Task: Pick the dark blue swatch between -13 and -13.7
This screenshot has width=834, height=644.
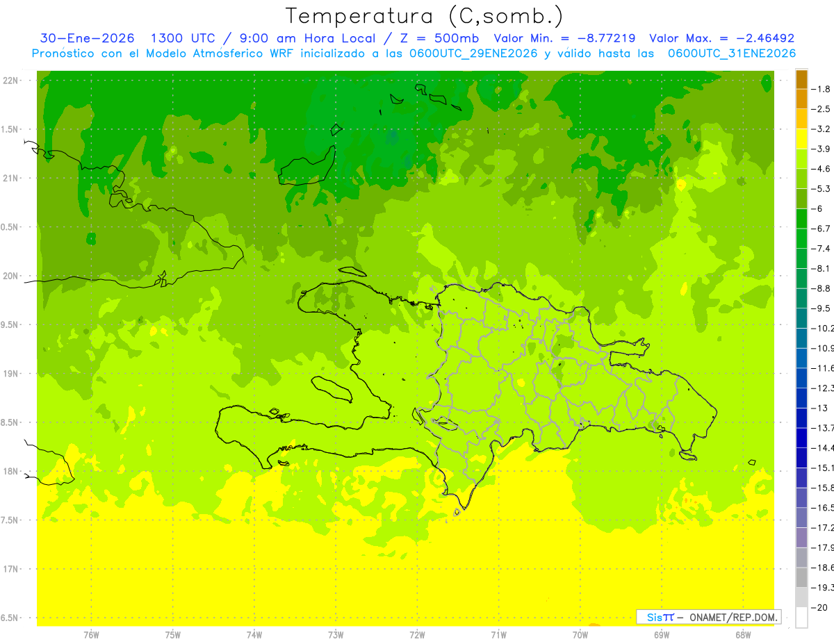Action: coord(801,418)
